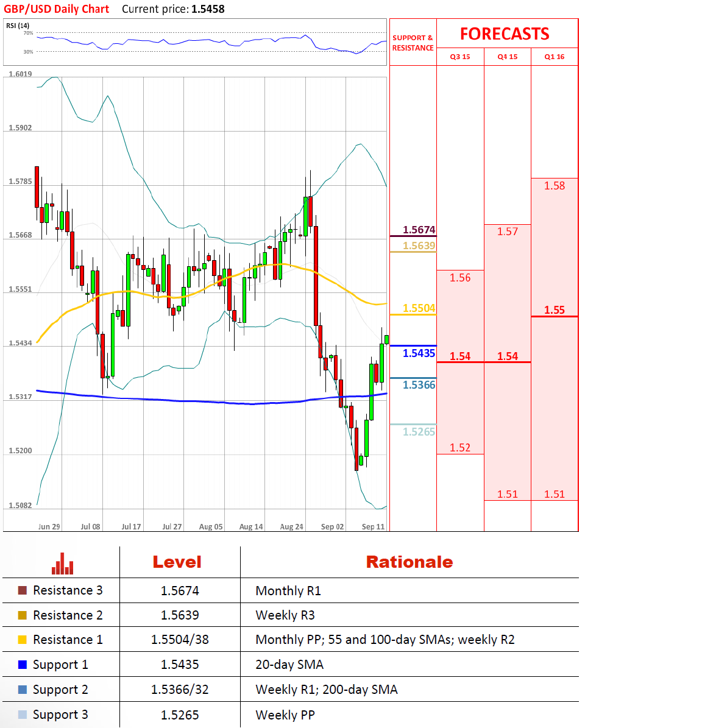Image resolution: width=702 pixels, height=728 pixels.
Task: Click the Support 3 row label
Action: point(60,715)
